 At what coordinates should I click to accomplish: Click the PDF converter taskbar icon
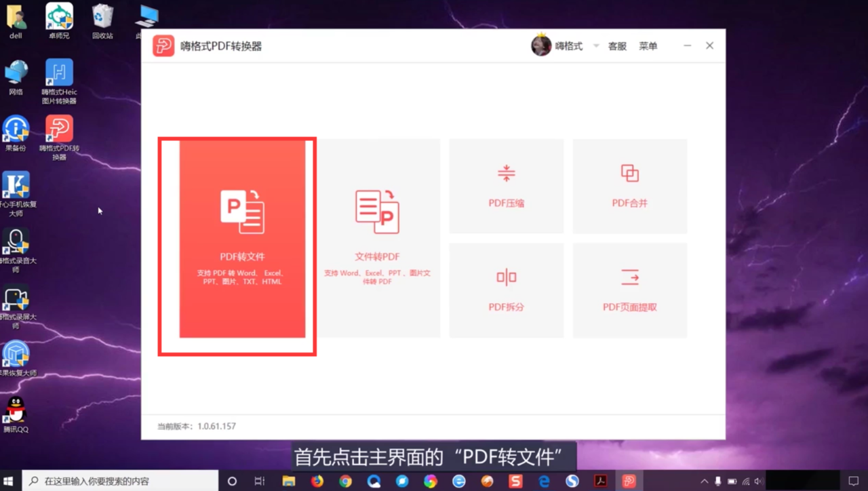[629, 481]
